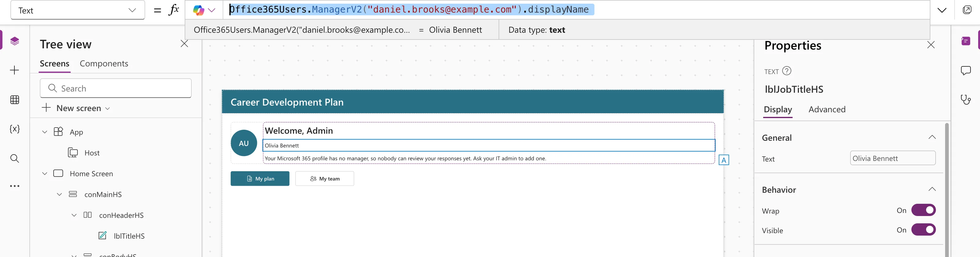This screenshot has height=257, width=980.
Task: Open the Properties pane icon in right rail
Action: pos(966,41)
